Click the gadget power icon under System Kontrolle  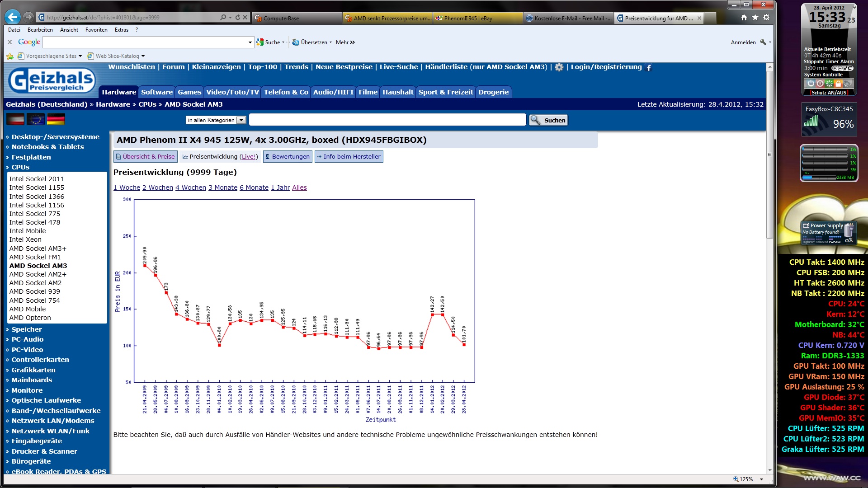pyautogui.click(x=811, y=84)
